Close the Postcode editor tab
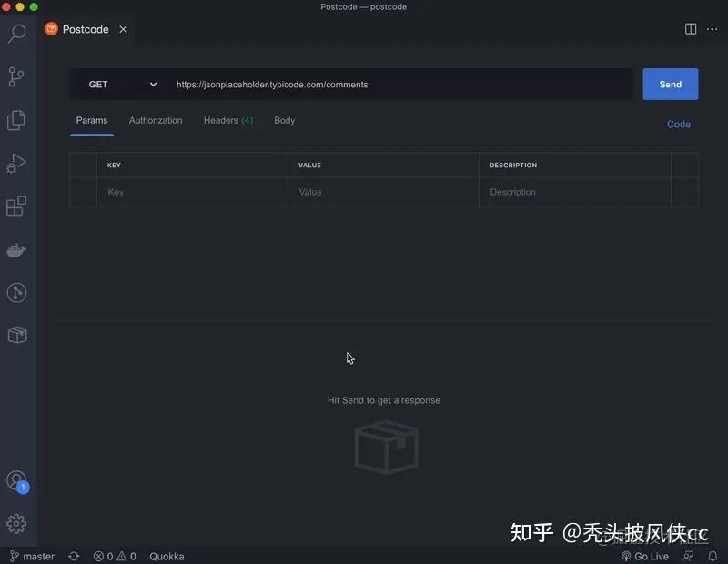 click(123, 29)
